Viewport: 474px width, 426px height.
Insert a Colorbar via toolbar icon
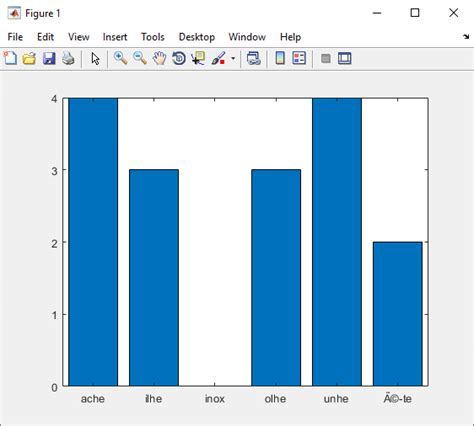coord(280,58)
